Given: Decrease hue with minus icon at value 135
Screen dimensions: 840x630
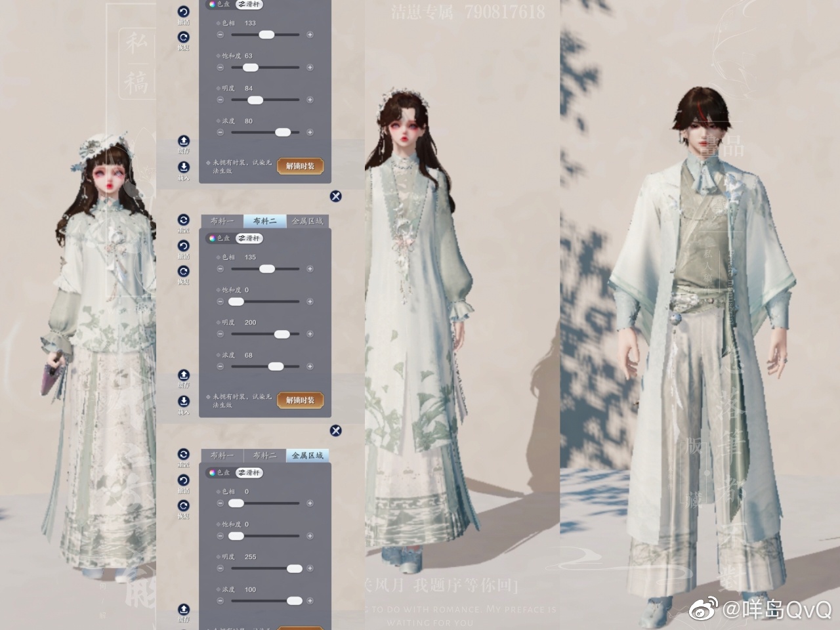Looking at the screenshot, I should pos(220,269).
